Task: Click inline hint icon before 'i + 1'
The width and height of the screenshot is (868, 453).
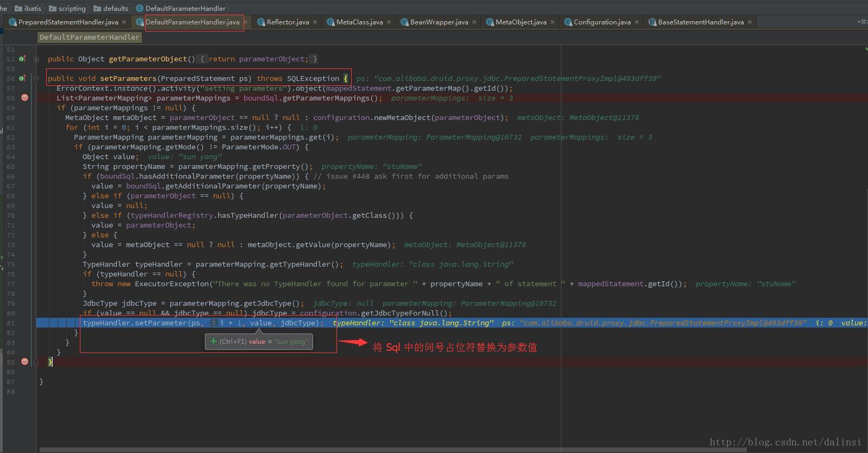Action: [214, 323]
